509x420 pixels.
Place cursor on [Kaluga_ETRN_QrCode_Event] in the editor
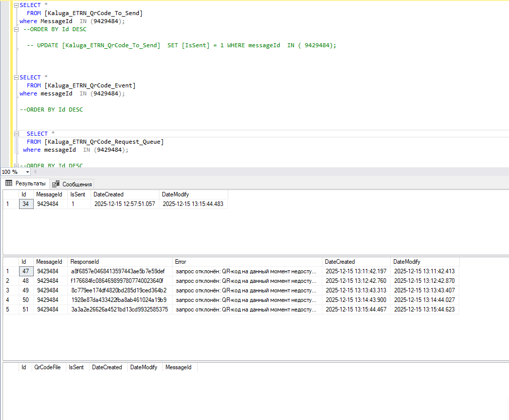[90, 85]
